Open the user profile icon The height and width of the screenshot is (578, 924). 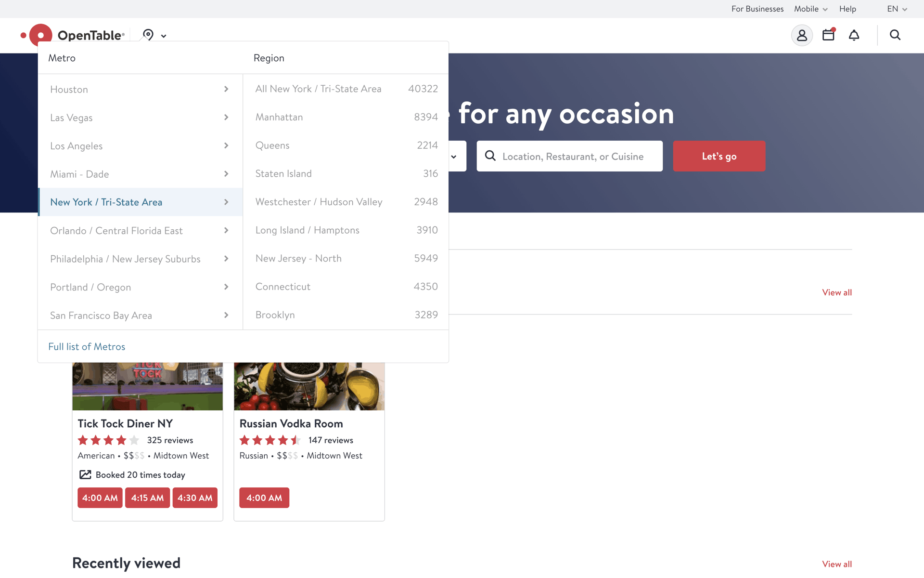pyautogui.click(x=802, y=35)
